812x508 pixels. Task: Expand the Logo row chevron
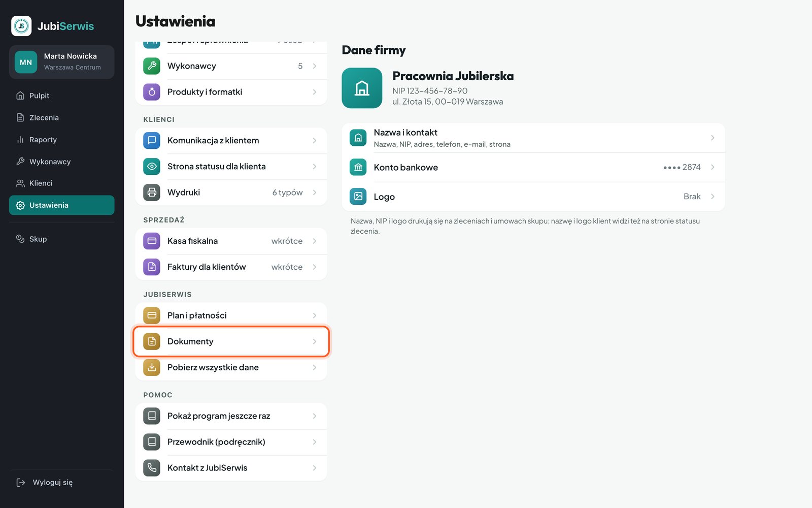point(713,197)
